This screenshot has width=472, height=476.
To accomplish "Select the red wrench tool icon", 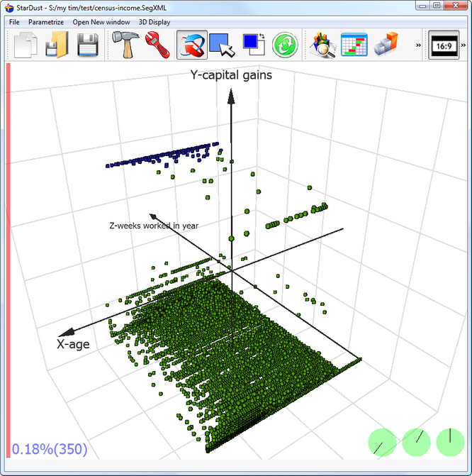I will (157, 45).
